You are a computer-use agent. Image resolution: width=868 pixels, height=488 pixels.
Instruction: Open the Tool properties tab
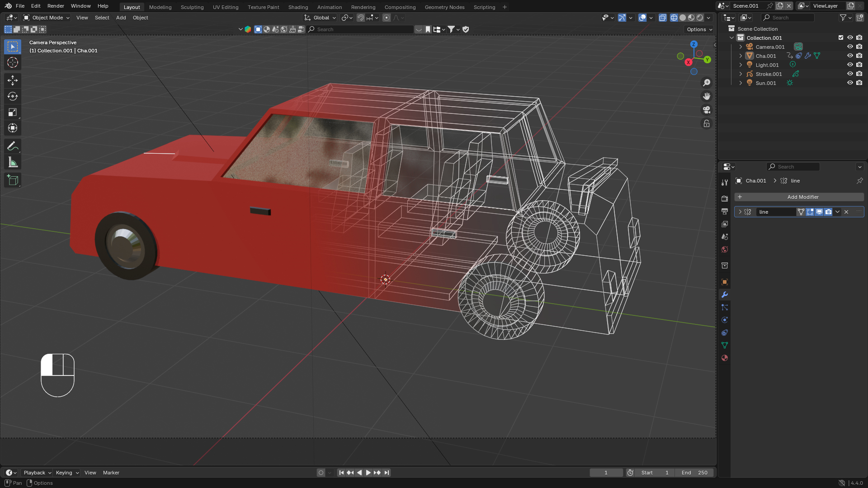point(725,183)
